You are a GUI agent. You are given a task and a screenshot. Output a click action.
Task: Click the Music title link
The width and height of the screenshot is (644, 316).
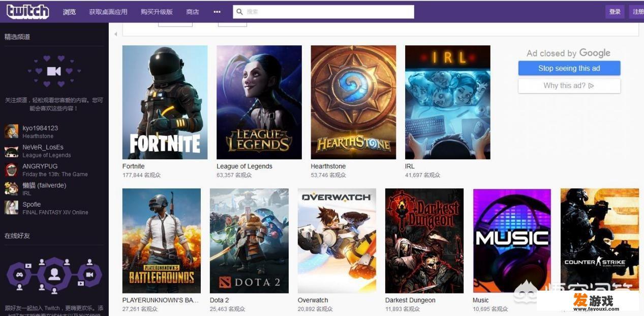point(481,300)
